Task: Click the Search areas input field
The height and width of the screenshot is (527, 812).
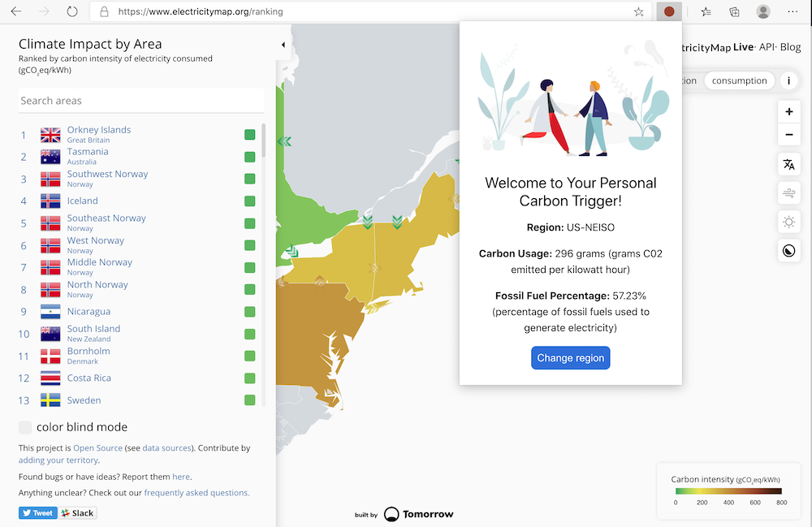Action: pos(141,100)
